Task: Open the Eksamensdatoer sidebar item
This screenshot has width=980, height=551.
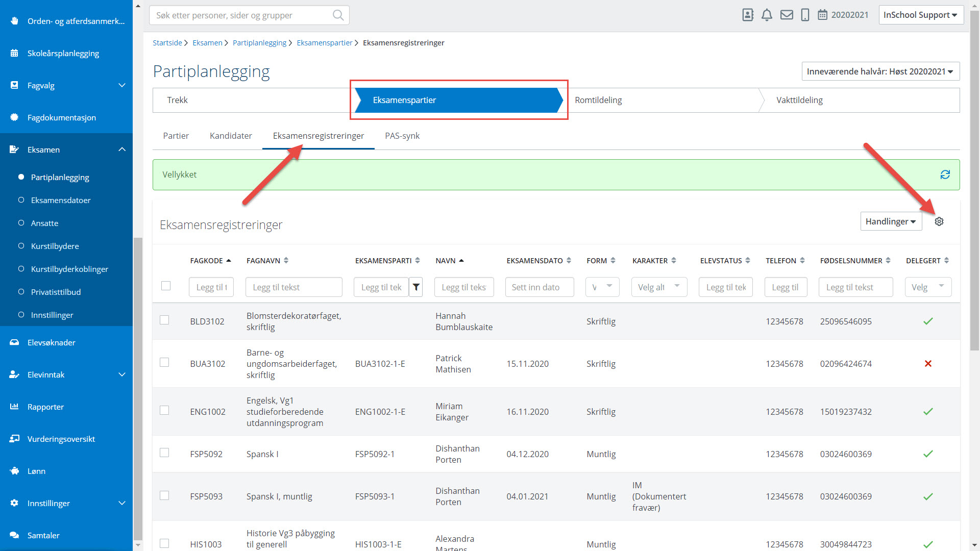Action: pyautogui.click(x=61, y=200)
